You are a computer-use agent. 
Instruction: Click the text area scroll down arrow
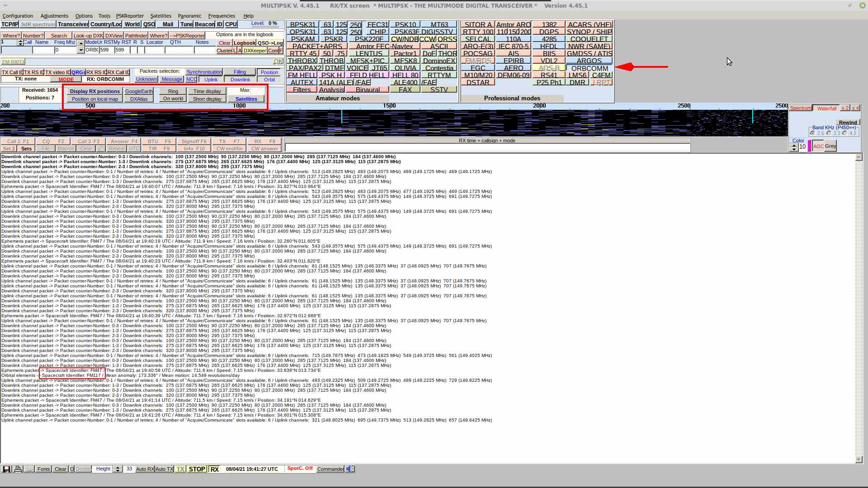coord(859,460)
